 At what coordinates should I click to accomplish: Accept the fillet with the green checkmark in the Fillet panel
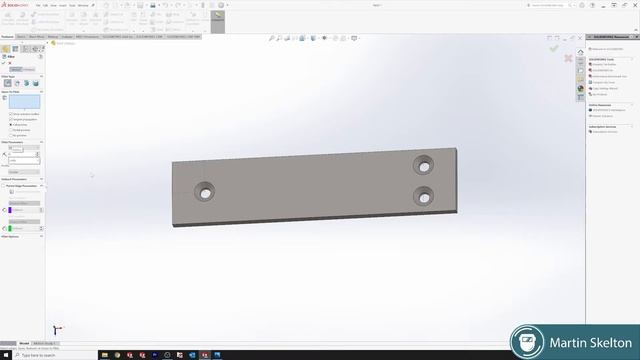pos(4,63)
